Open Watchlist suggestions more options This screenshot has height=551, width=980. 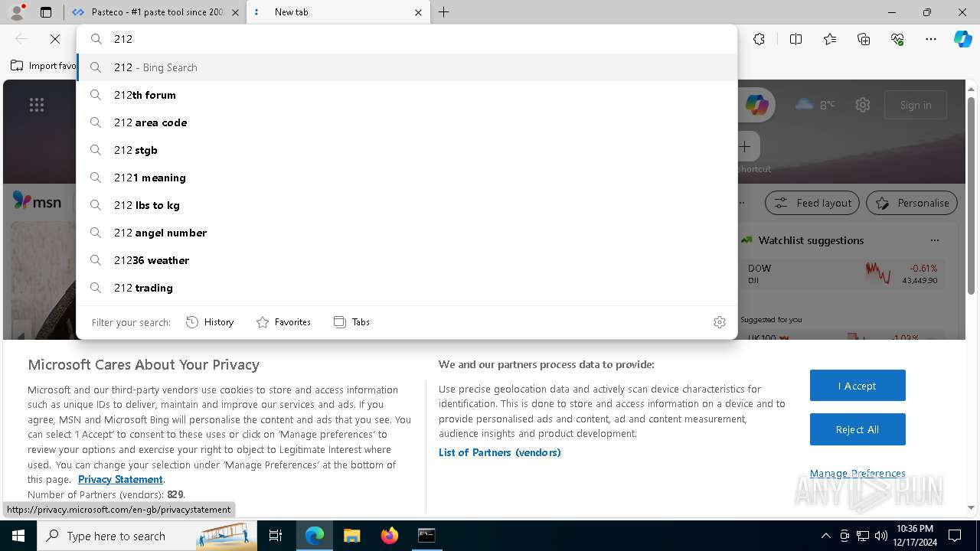934,240
